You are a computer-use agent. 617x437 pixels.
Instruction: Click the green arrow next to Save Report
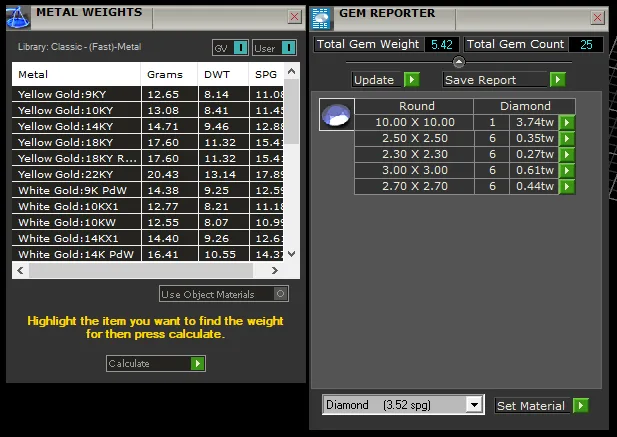click(558, 80)
